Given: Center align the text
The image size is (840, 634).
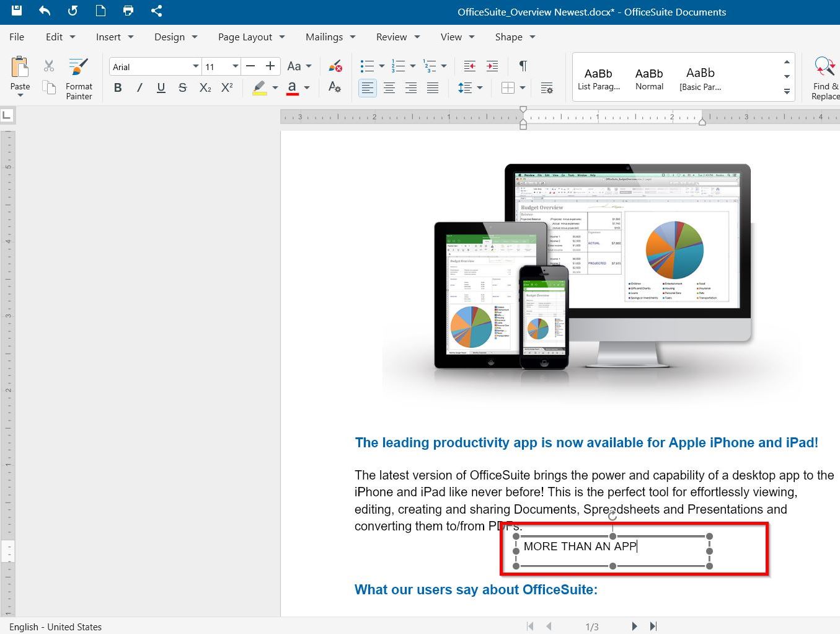Looking at the screenshot, I should [389, 88].
